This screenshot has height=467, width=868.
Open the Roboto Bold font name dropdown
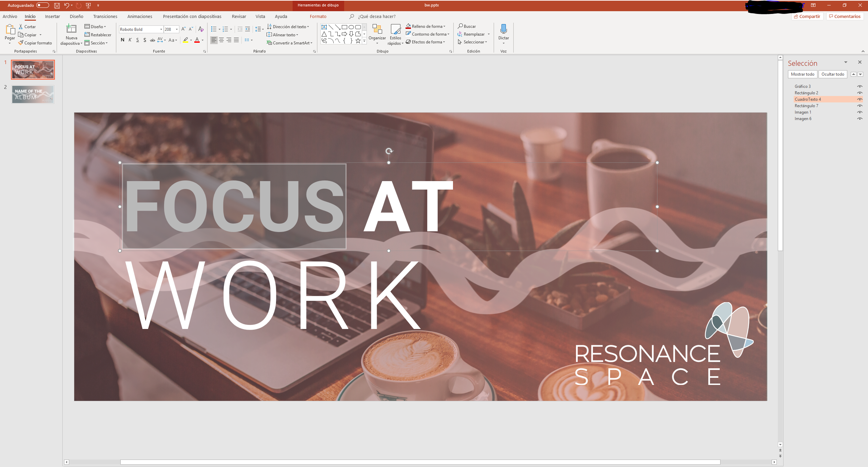[x=161, y=30]
